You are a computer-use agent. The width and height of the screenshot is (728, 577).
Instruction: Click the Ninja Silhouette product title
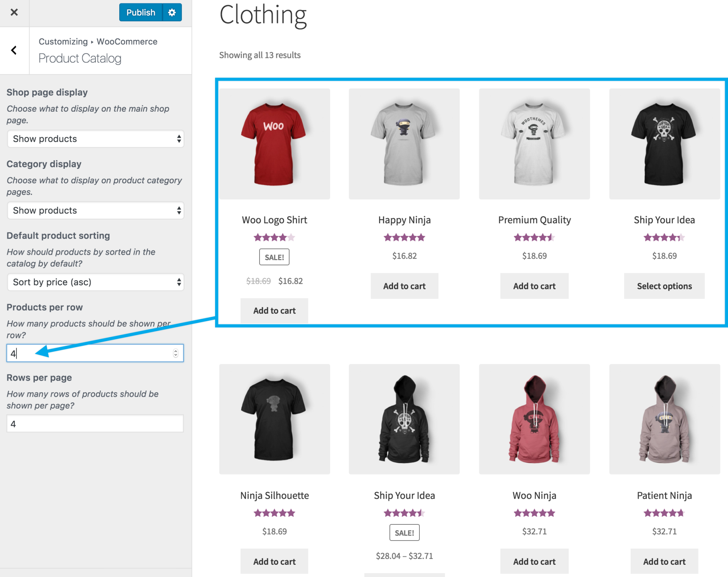tap(274, 495)
